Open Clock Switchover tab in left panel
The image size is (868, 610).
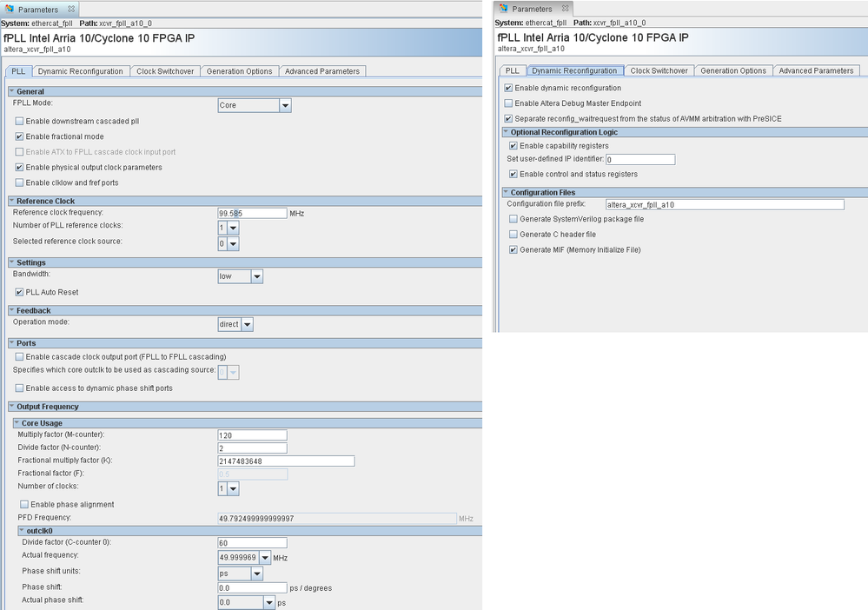pyautogui.click(x=165, y=71)
